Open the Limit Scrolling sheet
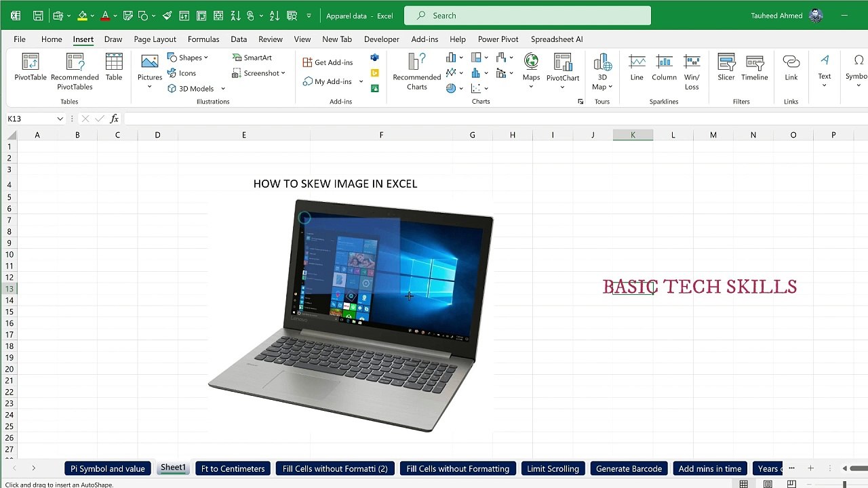This screenshot has height=488, width=868. 553,468
